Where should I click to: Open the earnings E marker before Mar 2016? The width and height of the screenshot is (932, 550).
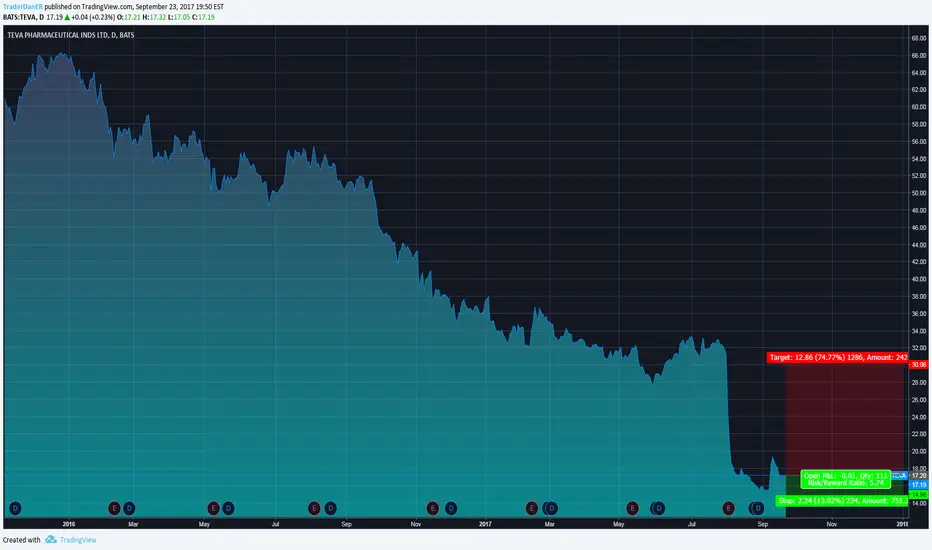click(x=114, y=508)
